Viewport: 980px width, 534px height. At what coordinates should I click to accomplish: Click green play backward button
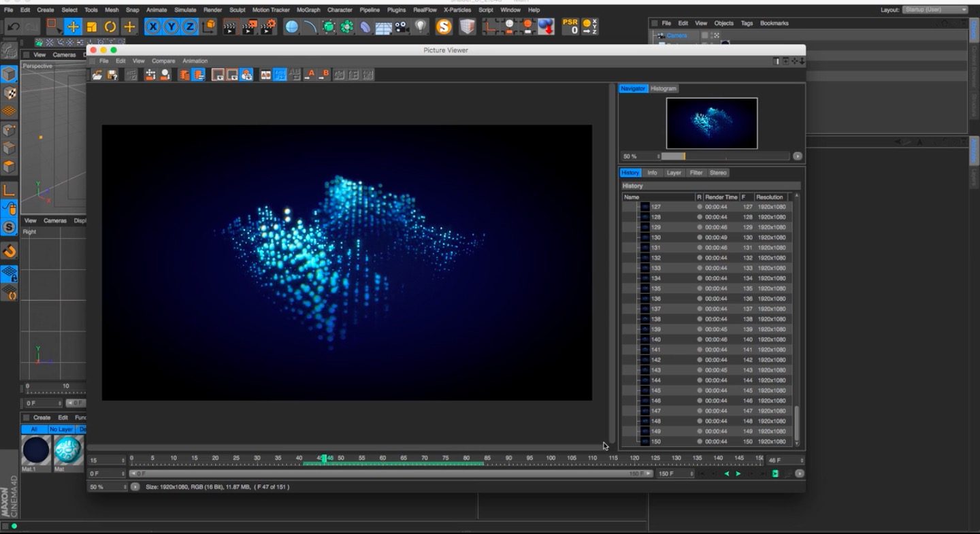coord(727,473)
